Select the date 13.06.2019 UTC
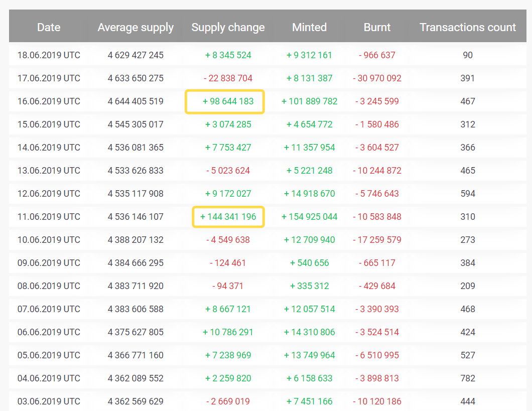Viewport: 532px width, 411px height. [49, 170]
